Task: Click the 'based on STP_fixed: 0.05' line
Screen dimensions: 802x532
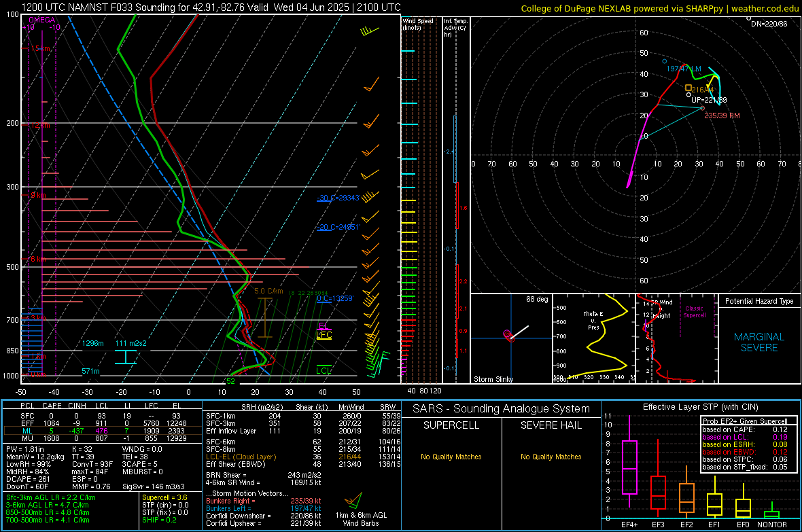Action: tap(745, 467)
